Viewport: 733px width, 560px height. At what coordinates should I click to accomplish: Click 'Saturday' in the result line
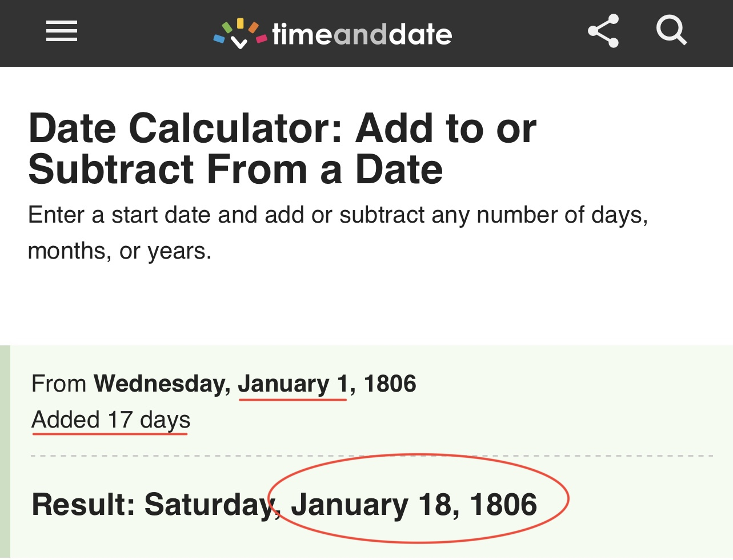point(209,505)
